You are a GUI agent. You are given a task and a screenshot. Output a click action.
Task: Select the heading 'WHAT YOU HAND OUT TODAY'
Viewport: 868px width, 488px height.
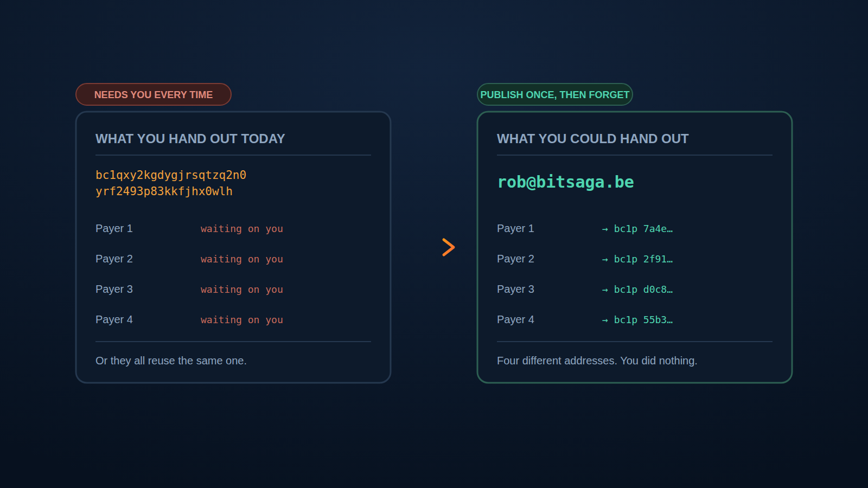[190, 139]
